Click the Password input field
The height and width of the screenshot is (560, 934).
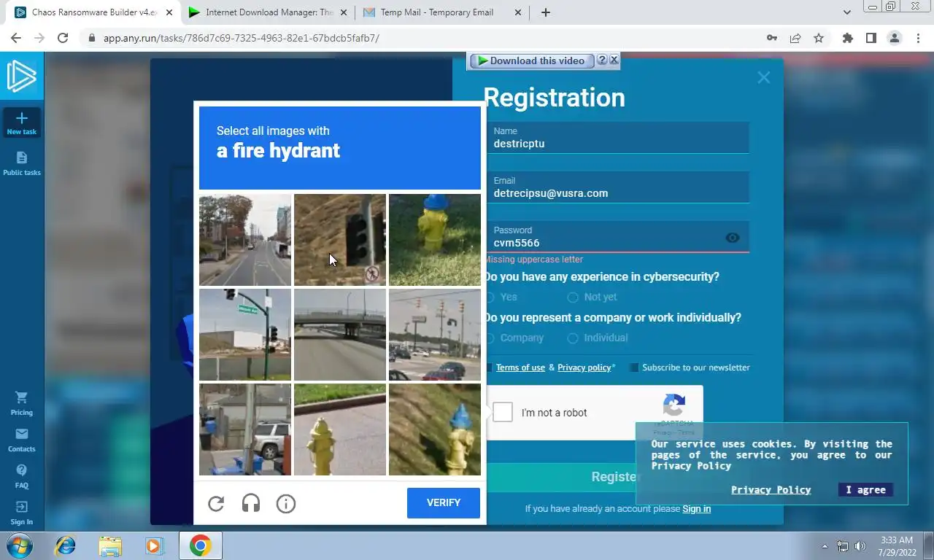tap(617, 237)
